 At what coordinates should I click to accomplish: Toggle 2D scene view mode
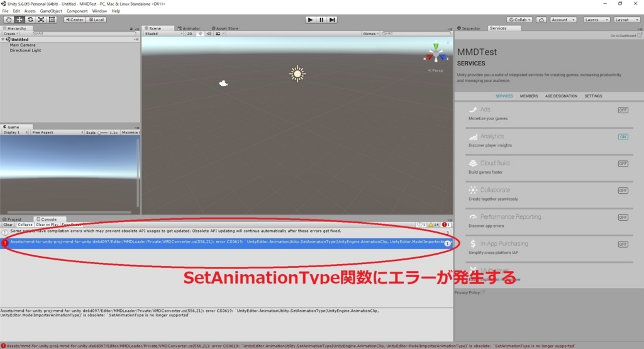(x=190, y=34)
